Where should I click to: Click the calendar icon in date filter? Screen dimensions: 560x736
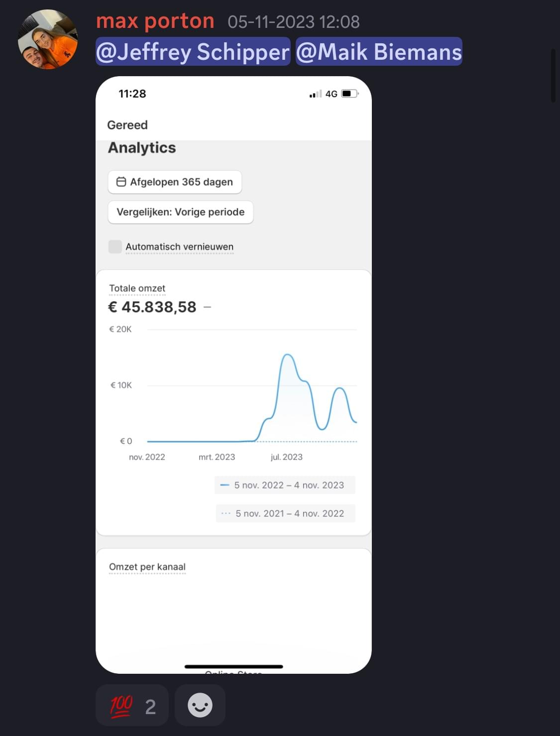121,182
